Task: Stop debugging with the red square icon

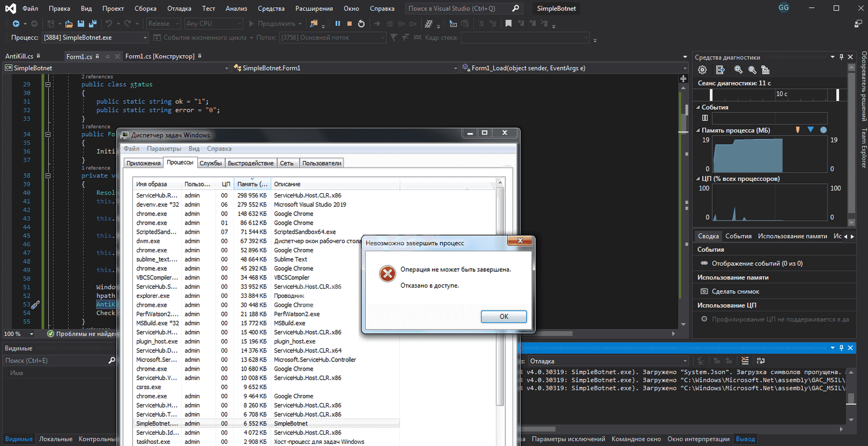Action: (349, 24)
